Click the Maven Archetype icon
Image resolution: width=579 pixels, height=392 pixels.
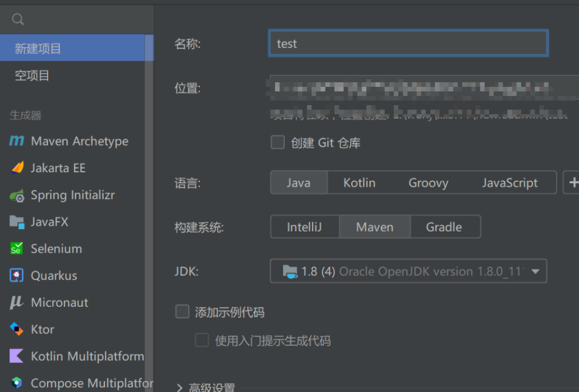pos(17,140)
